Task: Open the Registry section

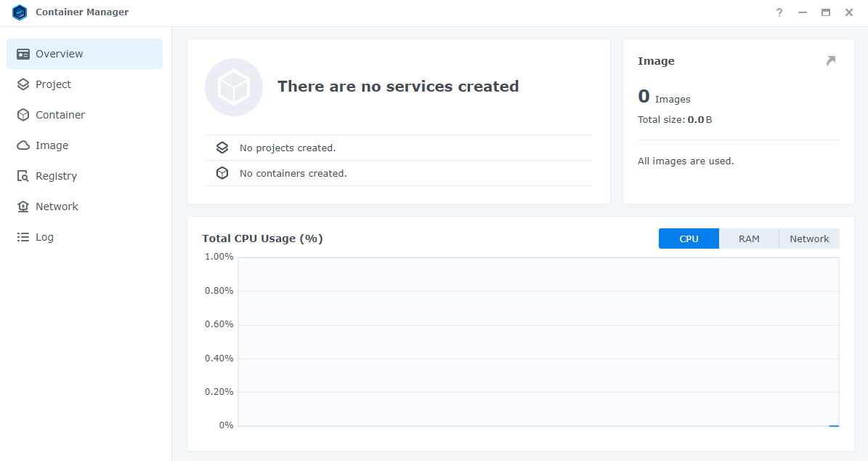Action: pos(85,176)
